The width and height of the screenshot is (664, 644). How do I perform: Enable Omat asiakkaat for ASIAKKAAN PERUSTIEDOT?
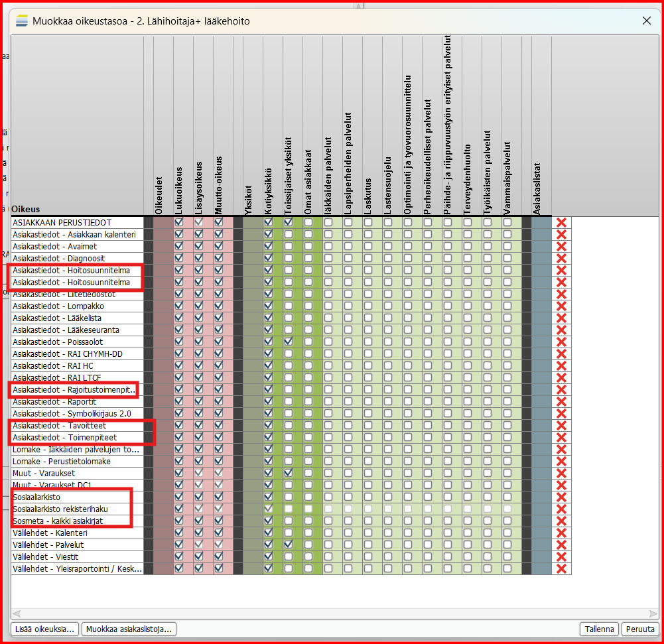tap(308, 223)
